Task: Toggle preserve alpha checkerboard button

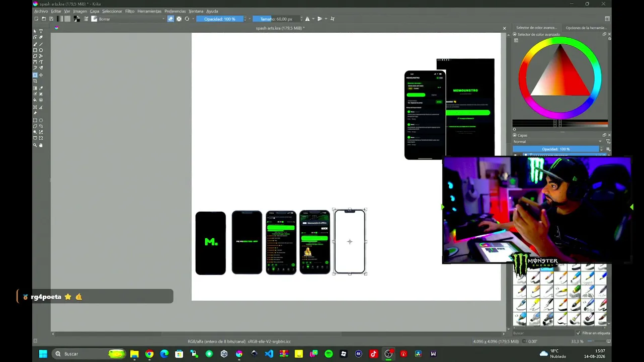Action: tap(179, 19)
